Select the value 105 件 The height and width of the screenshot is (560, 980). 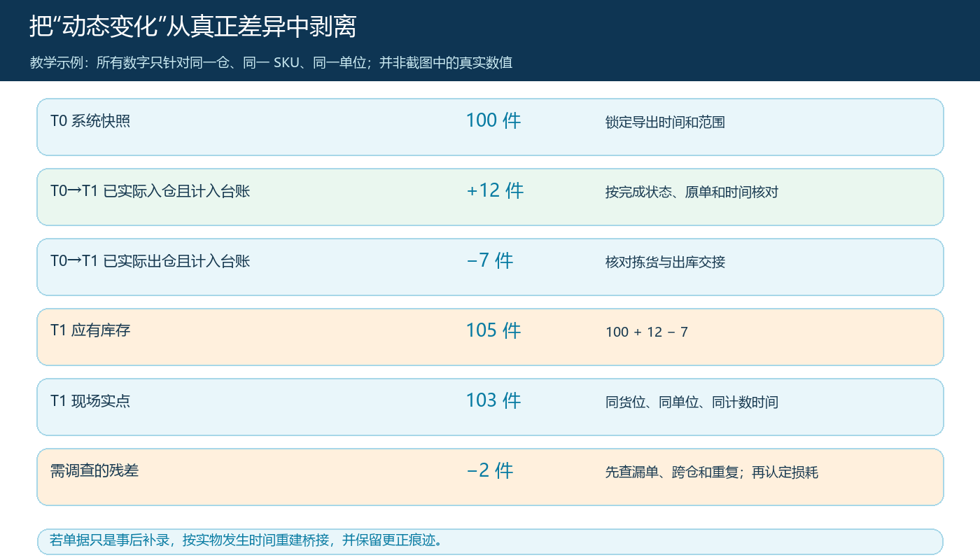click(493, 330)
